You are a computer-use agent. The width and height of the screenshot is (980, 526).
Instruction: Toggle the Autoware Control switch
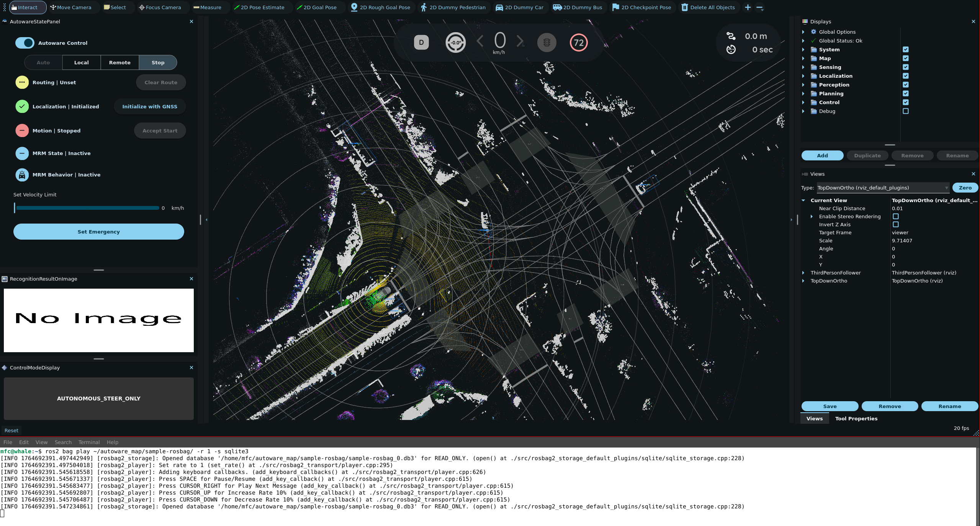(x=25, y=43)
